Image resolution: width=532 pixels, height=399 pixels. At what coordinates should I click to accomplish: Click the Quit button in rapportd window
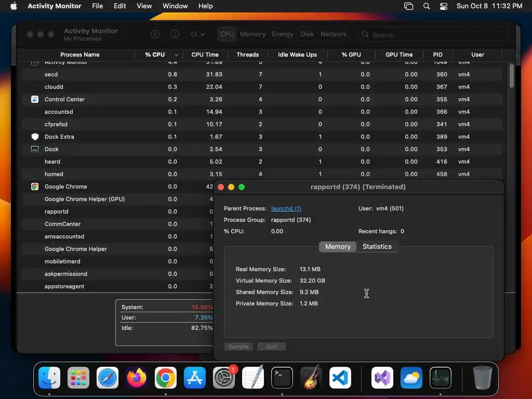click(271, 347)
